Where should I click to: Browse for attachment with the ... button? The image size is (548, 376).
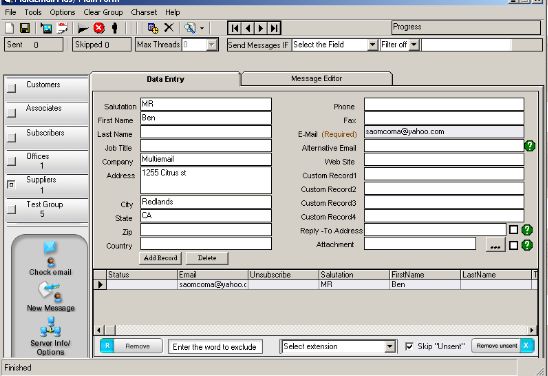pos(495,245)
